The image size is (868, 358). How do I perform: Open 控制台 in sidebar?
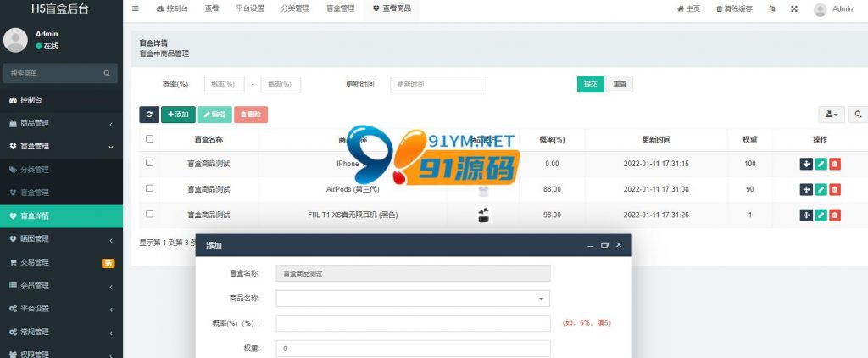61,100
